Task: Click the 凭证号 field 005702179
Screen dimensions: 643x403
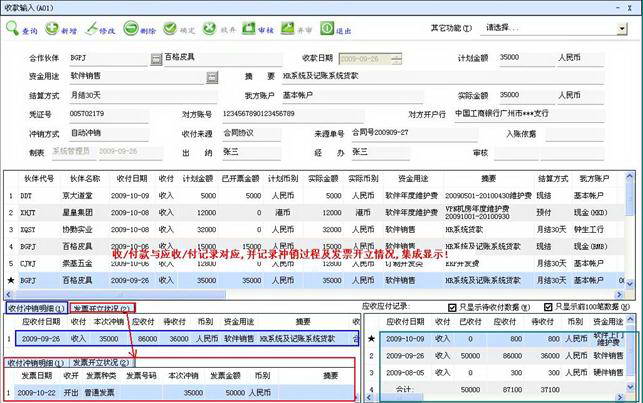Action: [x=108, y=114]
